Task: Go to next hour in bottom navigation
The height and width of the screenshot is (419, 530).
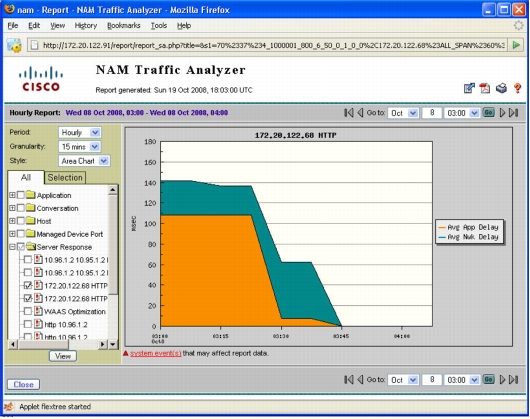Action: click(x=502, y=379)
